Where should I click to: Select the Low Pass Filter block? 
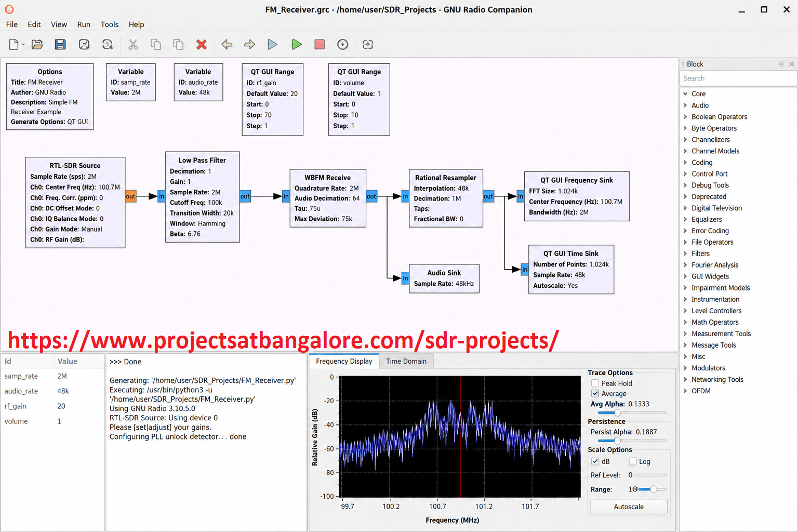[202, 197]
